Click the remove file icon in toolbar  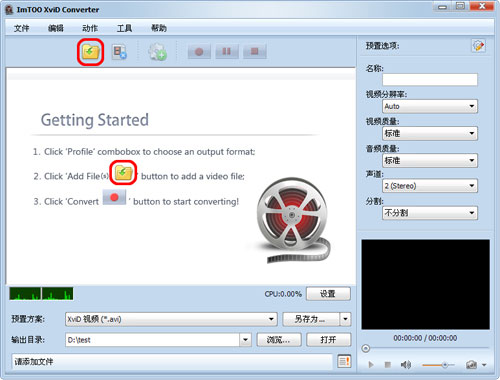click(119, 52)
